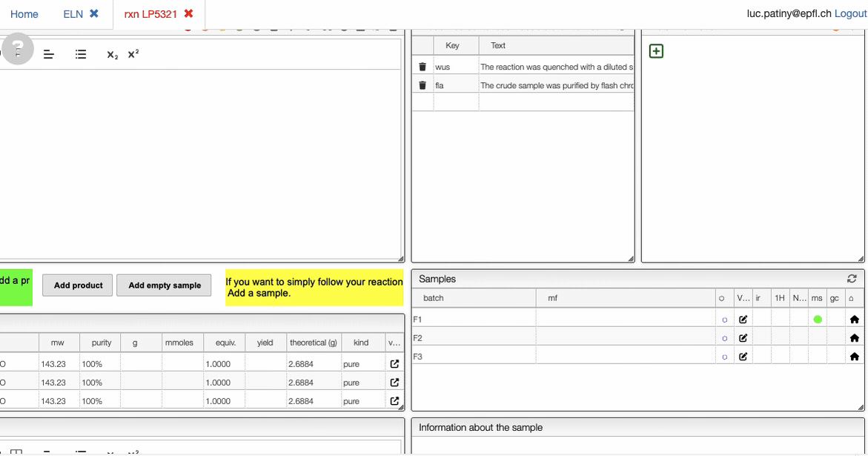Go to the Home tab
The height and width of the screenshot is (456, 868).
click(24, 14)
